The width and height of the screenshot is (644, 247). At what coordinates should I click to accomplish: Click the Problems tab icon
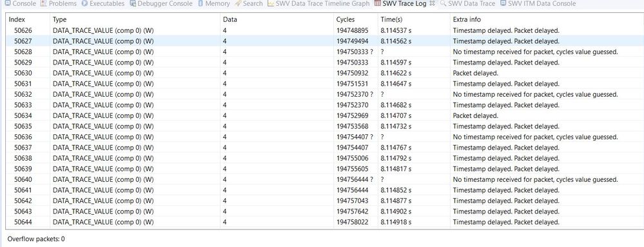(x=44, y=3)
